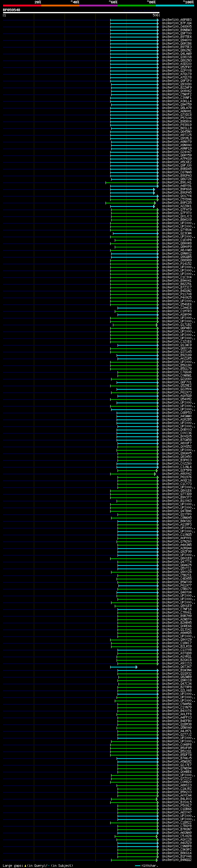Click the UniRef100_Q9FSF0 label
The height and width of the screenshot is (868, 197).
[x=177, y=81]
